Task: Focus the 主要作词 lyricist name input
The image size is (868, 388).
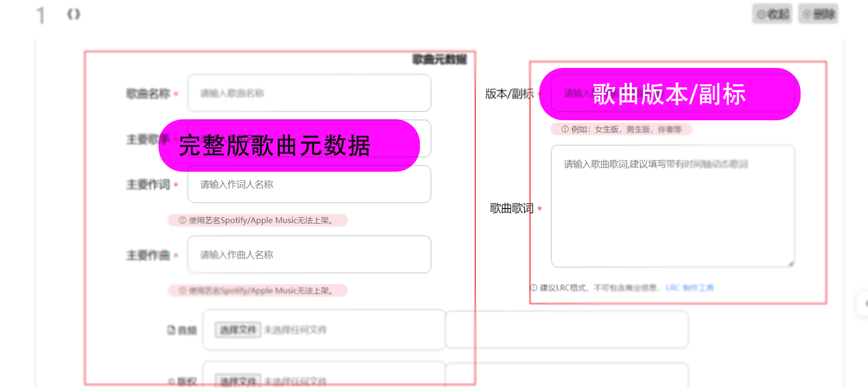Action: click(309, 184)
